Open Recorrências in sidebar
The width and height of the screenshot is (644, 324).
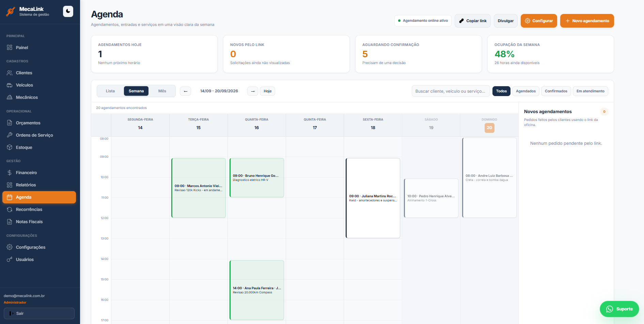coord(39,210)
